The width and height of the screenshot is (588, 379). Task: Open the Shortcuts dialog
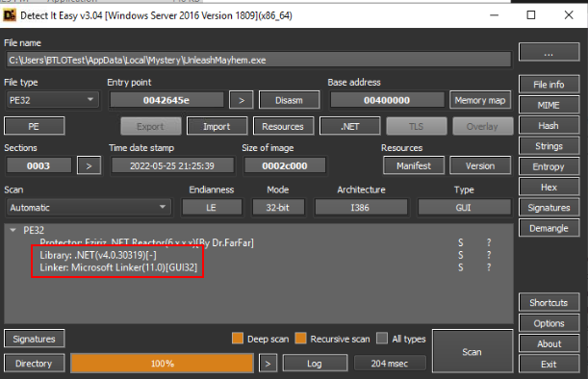549,302
